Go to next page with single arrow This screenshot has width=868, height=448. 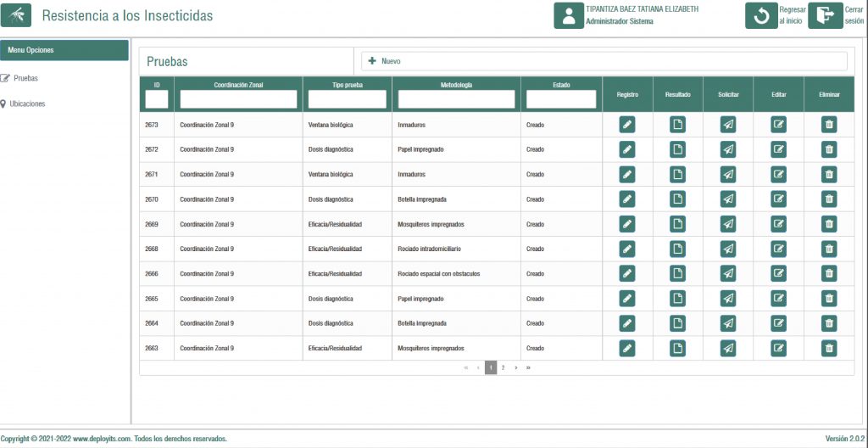click(x=515, y=368)
